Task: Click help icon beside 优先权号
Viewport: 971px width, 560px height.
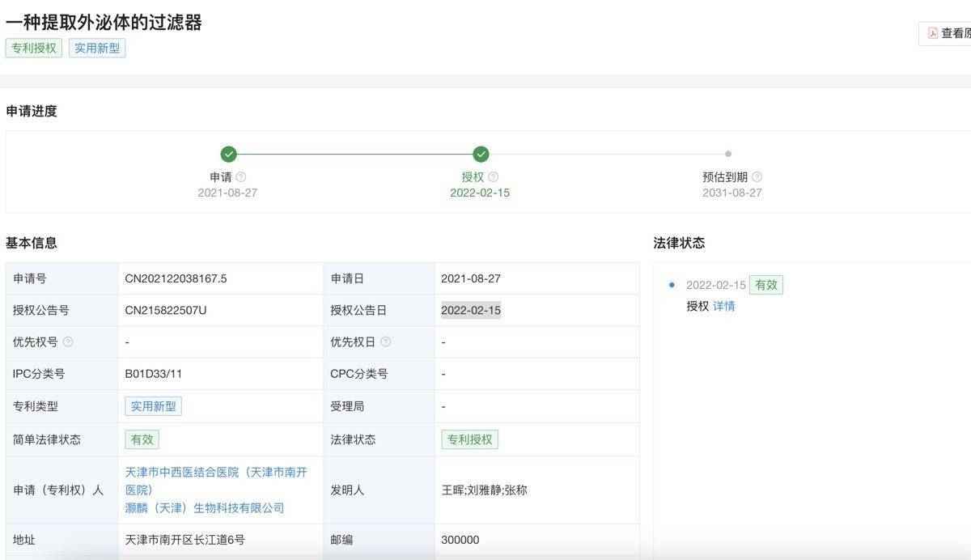Action: 68,342
